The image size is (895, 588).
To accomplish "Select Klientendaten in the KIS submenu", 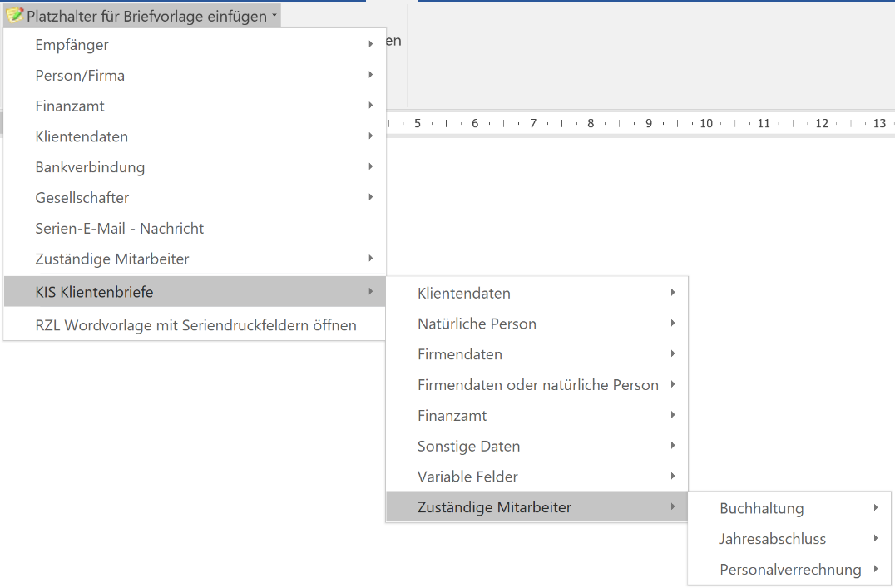I will point(463,293).
